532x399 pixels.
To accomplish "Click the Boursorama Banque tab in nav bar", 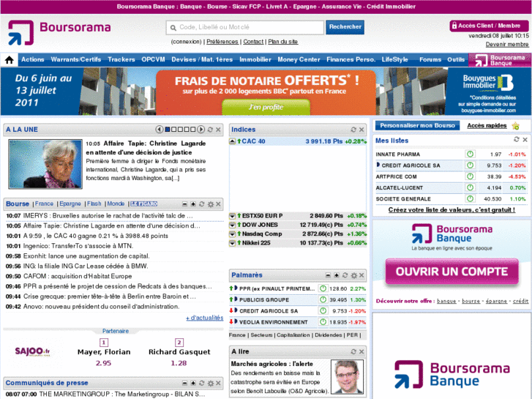I will (499, 60).
